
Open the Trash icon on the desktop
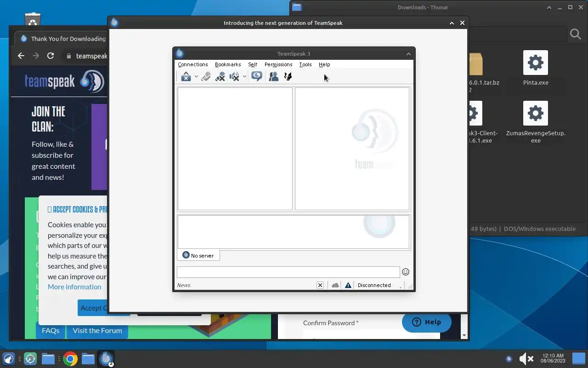point(33,20)
